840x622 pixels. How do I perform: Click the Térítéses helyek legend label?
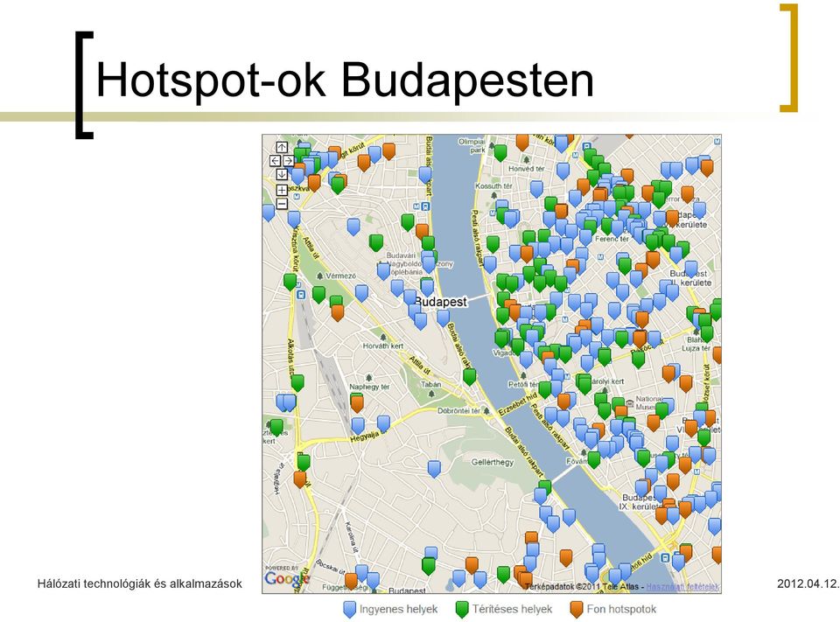click(512, 609)
